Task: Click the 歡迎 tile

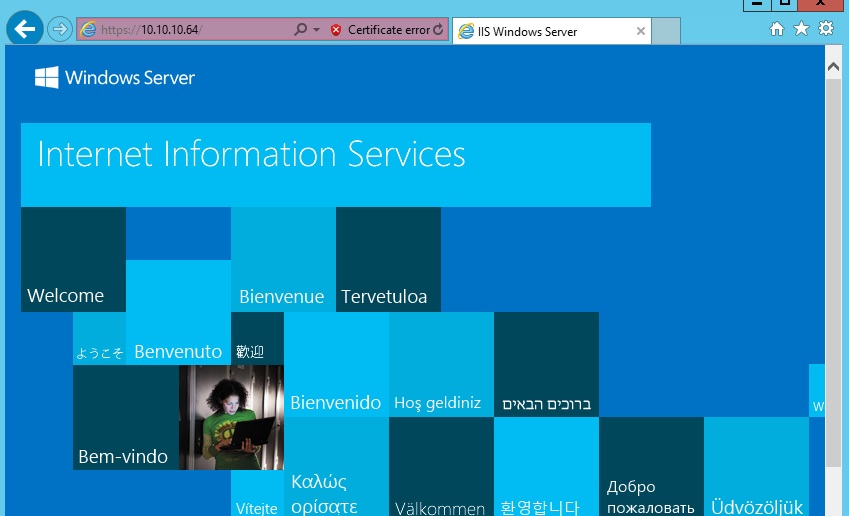Action: point(257,338)
